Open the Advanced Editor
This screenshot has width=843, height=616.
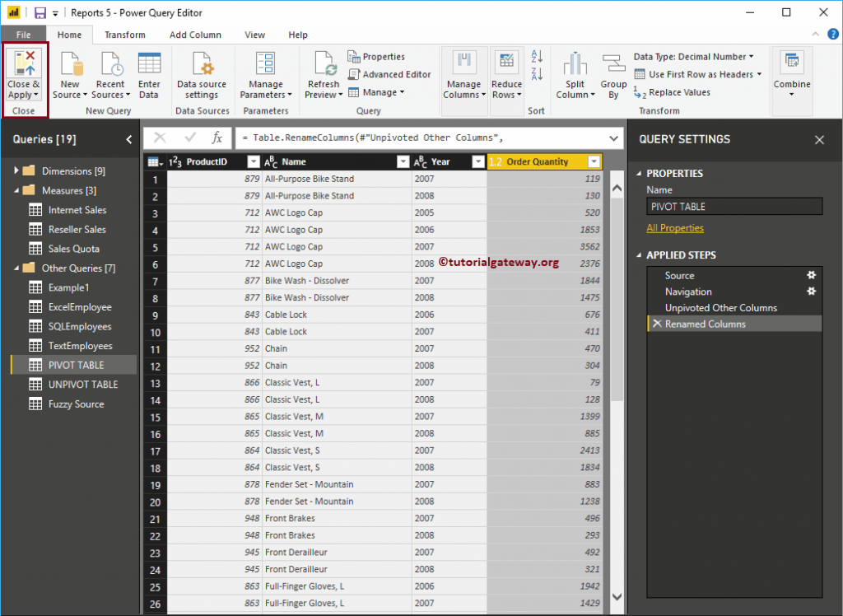[389, 74]
